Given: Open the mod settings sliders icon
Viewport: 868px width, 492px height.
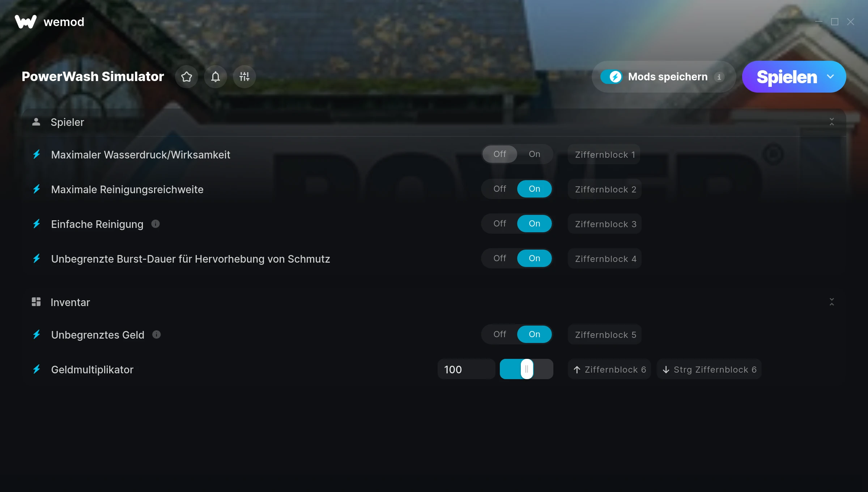Looking at the screenshot, I should (244, 77).
